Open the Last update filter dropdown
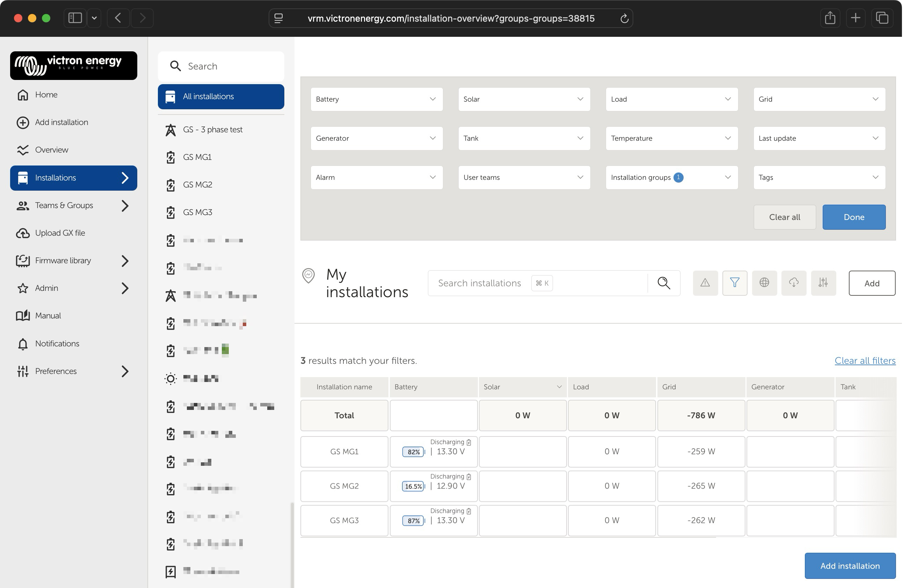The width and height of the screenshot is (903, 588). coord(819,139)
